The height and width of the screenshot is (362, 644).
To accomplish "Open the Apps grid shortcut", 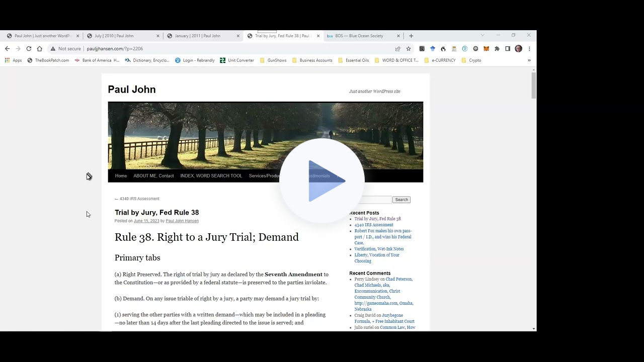I will (13, 60).
